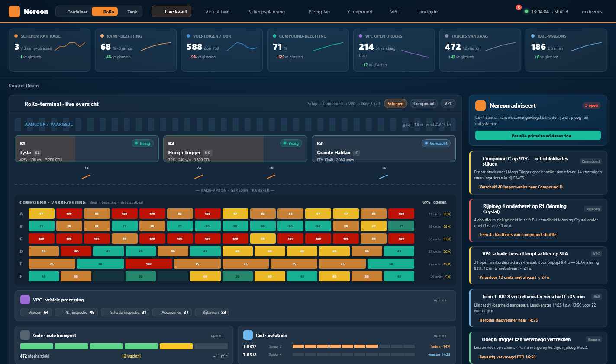
Task: Click 'Leen 4 chauffeurs van compound-shuttle'
Action: [x=518, y=235]
